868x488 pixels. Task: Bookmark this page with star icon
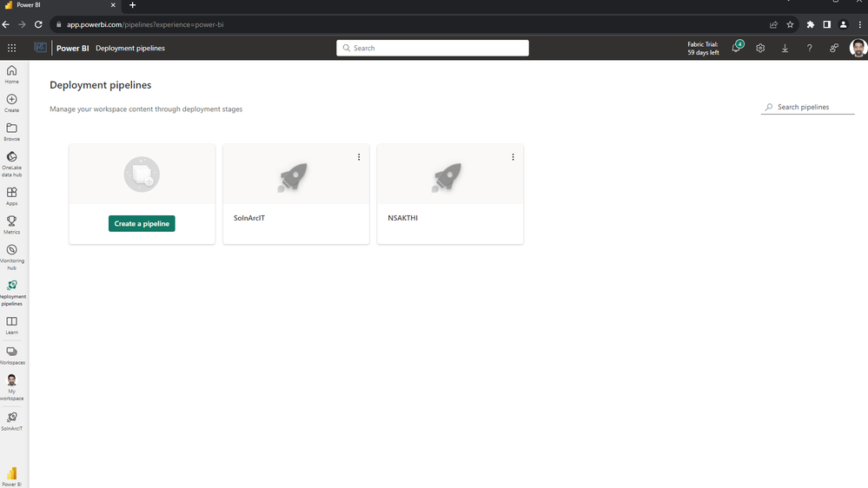(x=790, y=24)
